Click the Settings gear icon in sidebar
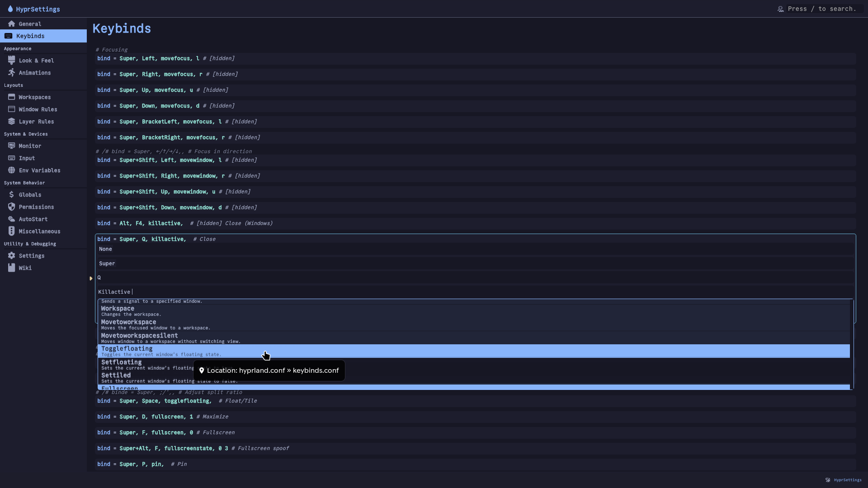The height and width of the screenshot is (488, 868). click(x=12, y=255)
